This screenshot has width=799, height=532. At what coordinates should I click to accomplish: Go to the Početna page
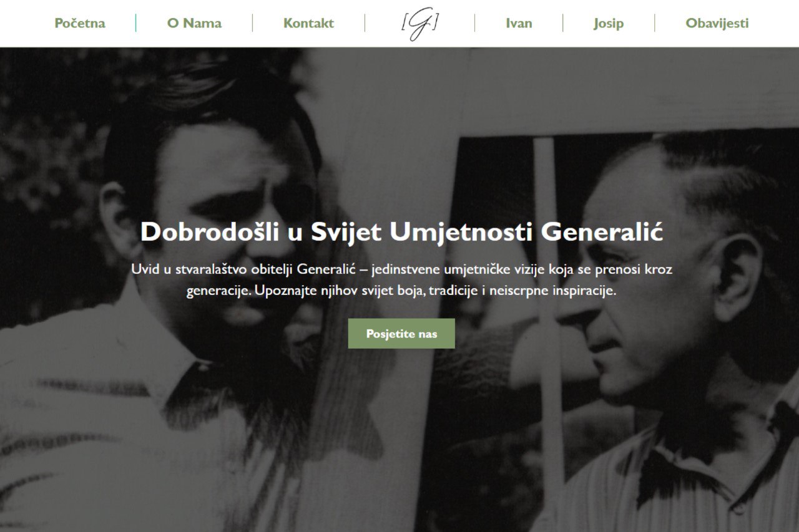pyautogui.click(x=80, y=24)
